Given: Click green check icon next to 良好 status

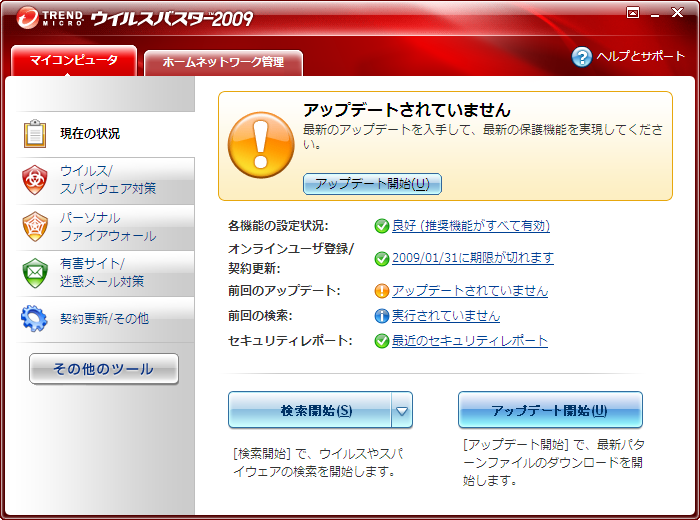Looking at the screenshot, I should [382, 226].
